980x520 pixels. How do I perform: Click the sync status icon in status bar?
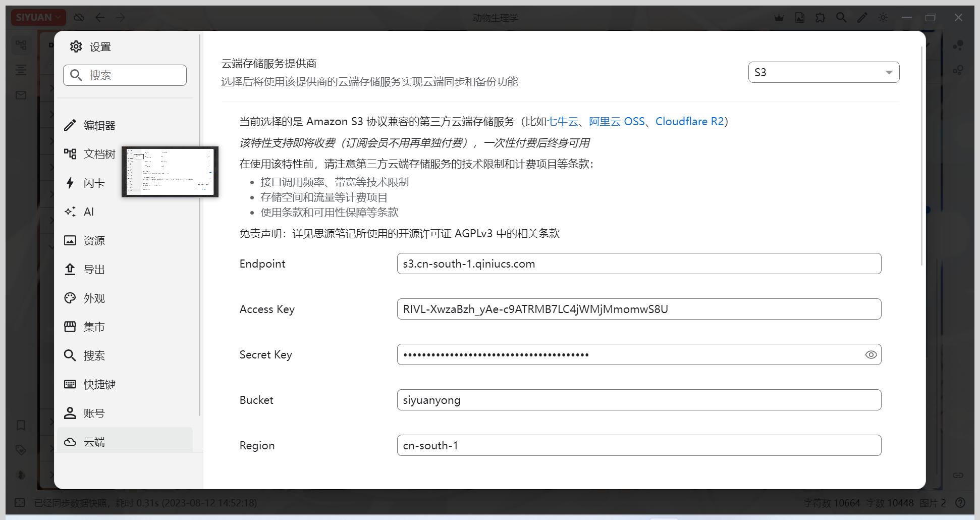20,503
